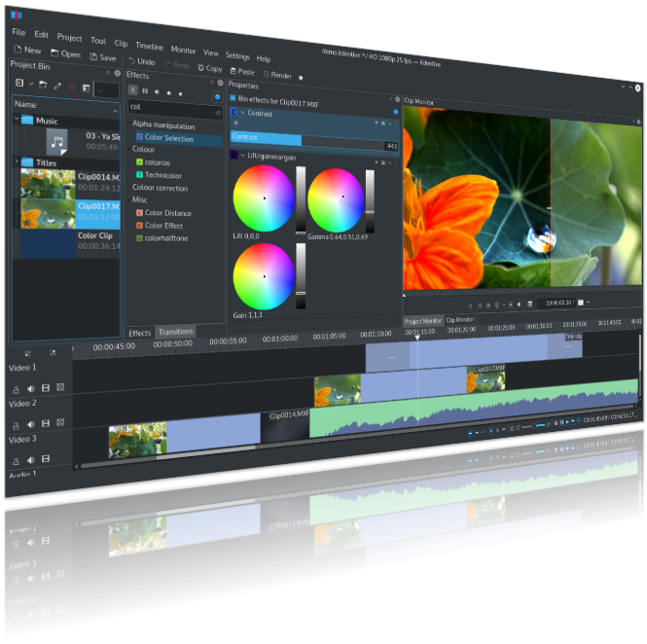
Task: Click the New project button
Action: click(x=27, y=50)
